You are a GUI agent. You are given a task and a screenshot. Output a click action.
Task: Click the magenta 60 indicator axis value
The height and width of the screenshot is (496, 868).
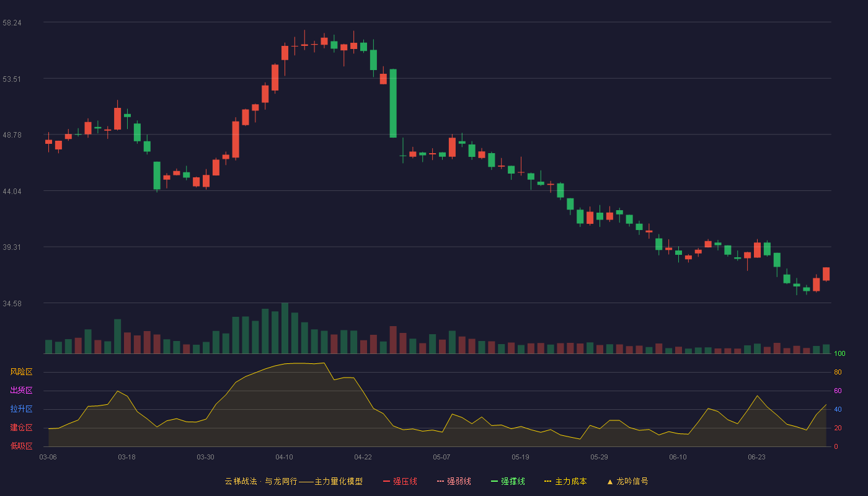[838, 391]
